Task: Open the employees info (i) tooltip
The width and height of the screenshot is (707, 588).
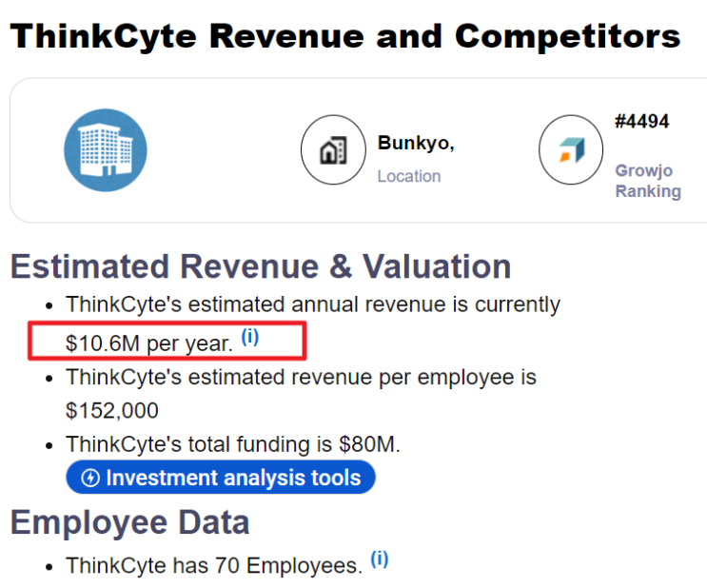Action: (380, 559)
